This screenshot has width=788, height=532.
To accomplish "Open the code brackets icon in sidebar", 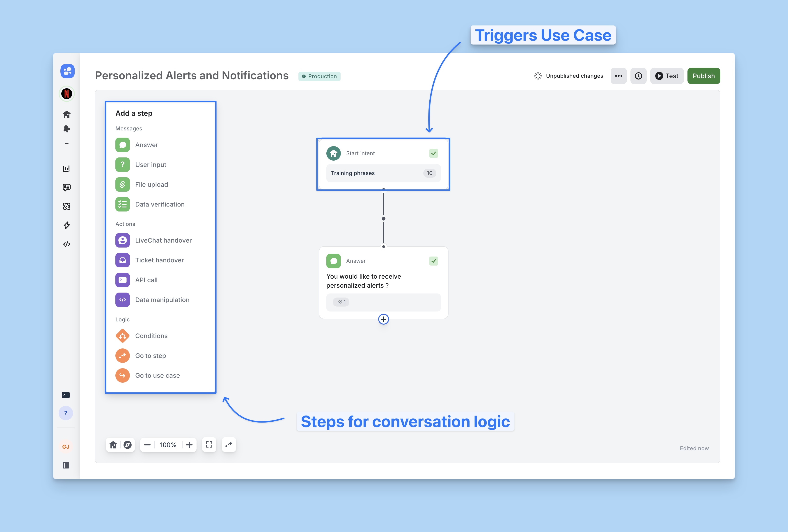I will pyautogui.click(x=66, y=244).
